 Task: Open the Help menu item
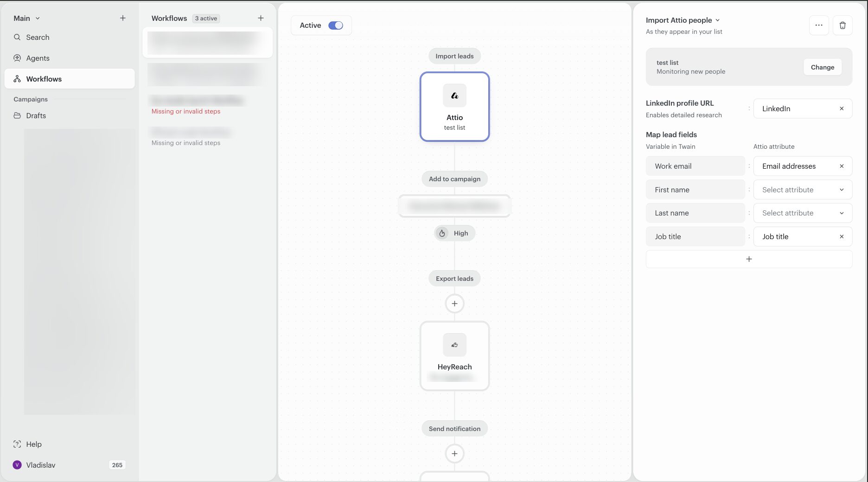pyautogui.click(x=70, y=444)
